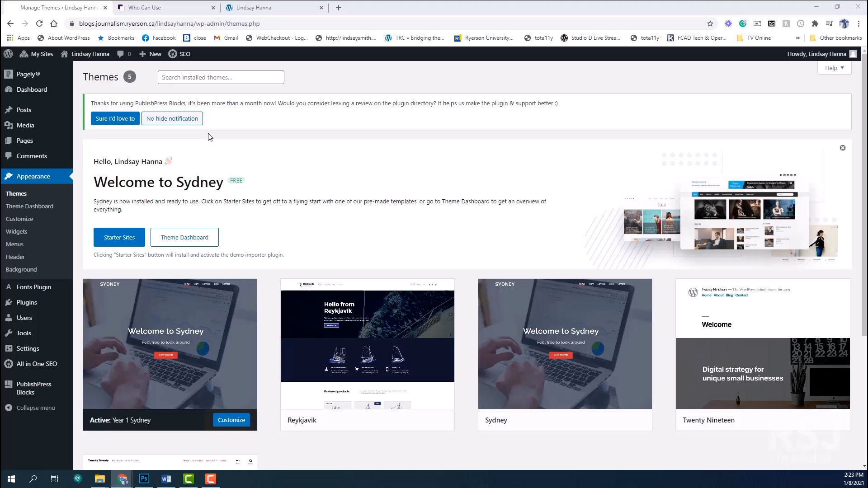Click the Theme Dashboard button

(x=184, y=237)
